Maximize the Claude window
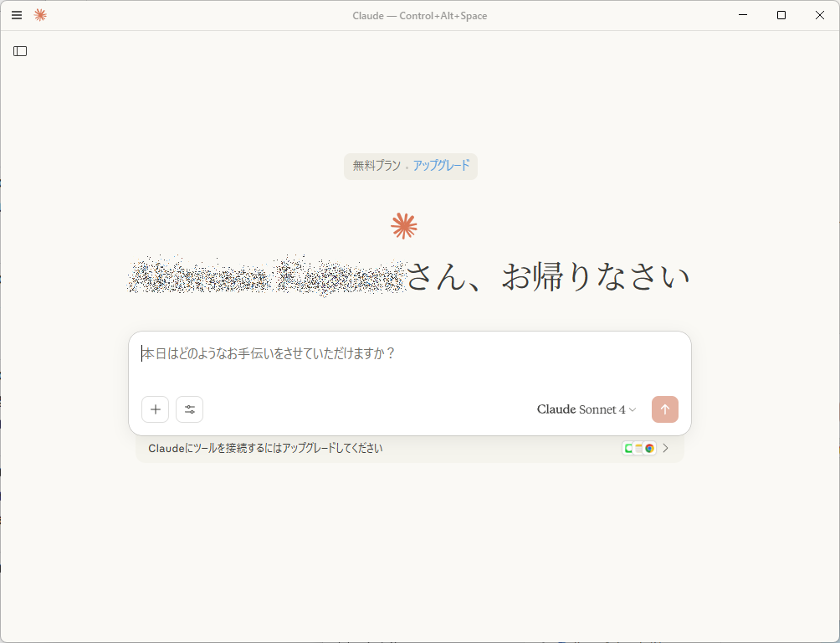The height and width of the screenshot is (643, 840). 781,15
